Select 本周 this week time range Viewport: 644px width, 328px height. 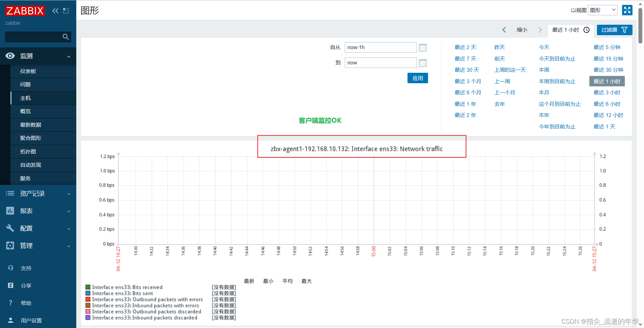[x=544, y=70]
